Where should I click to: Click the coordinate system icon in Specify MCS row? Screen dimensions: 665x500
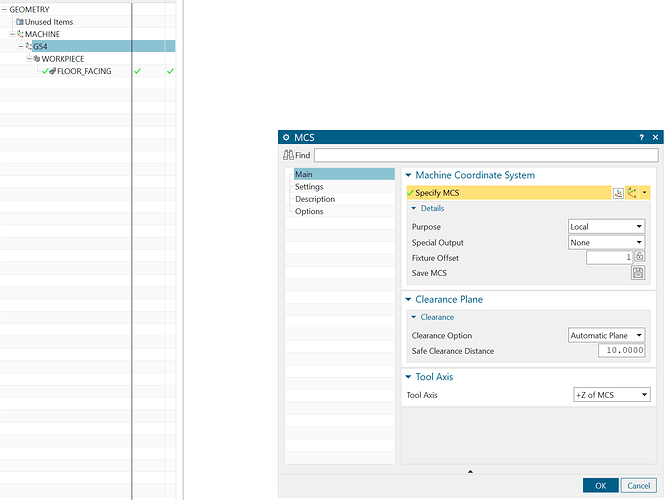[632, 193]
